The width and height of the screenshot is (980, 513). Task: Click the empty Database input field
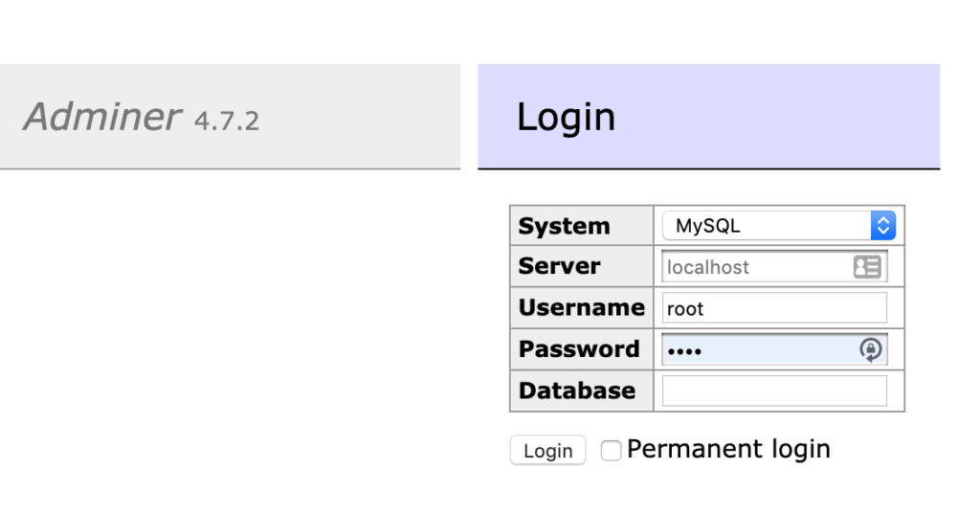pyautogui.click(x=774, y=390)
